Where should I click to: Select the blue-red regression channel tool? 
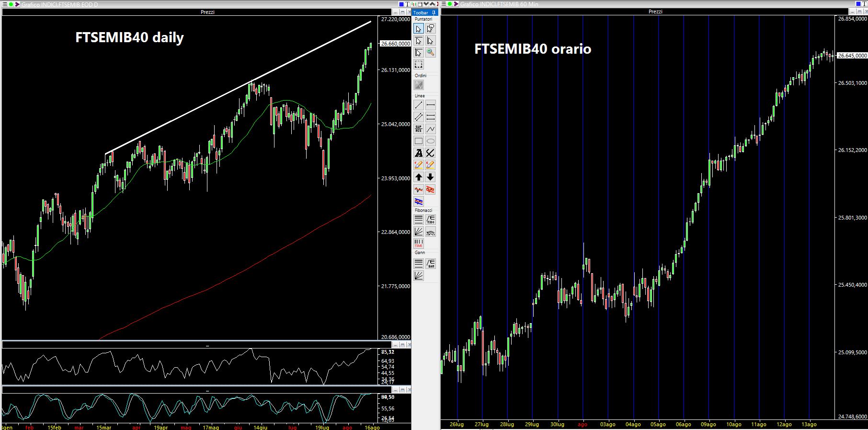pyautogui.click(x=419, y=201)
